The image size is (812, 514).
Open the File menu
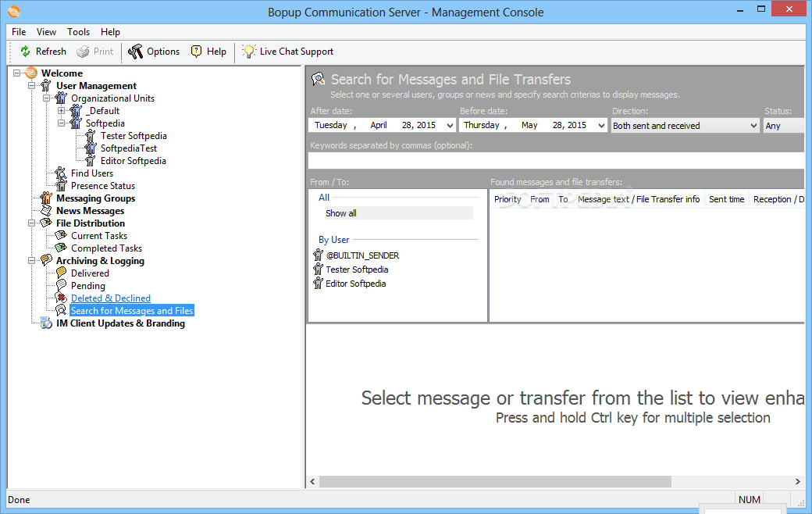pyautogui.click(x=19, y=31)
